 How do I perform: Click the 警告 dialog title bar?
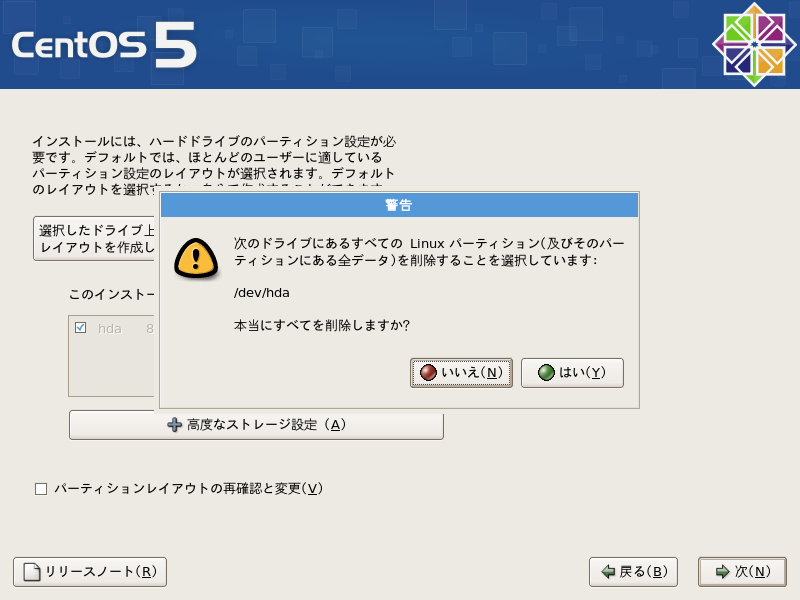coord(399,205)
